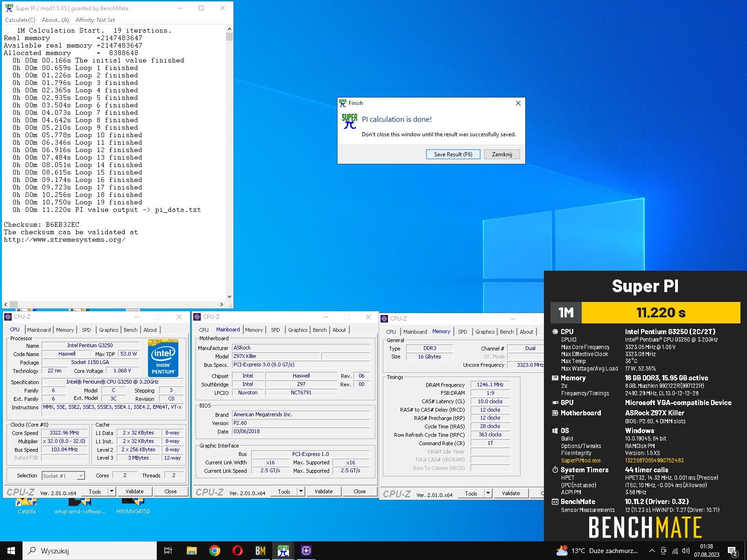Click Tools button in left CPU-Z window
The width and height of the screenshot is (747, 560).
pyautogui.click(x=95, y=491)
